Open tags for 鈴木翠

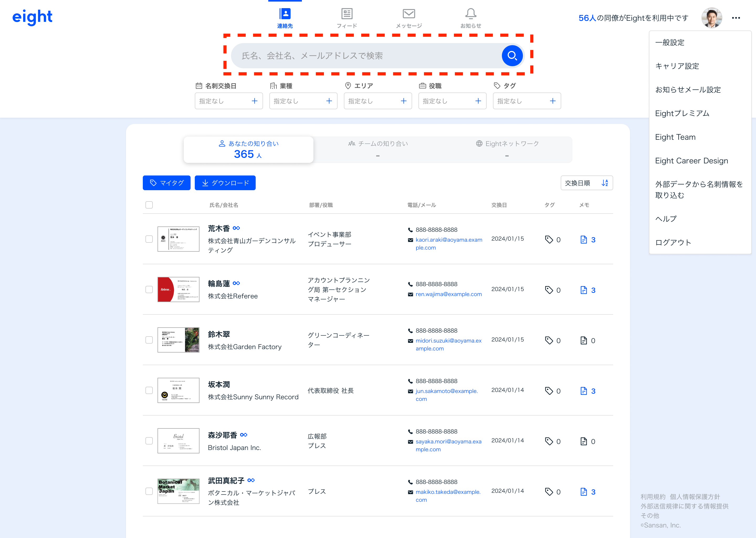pos(553,340)
